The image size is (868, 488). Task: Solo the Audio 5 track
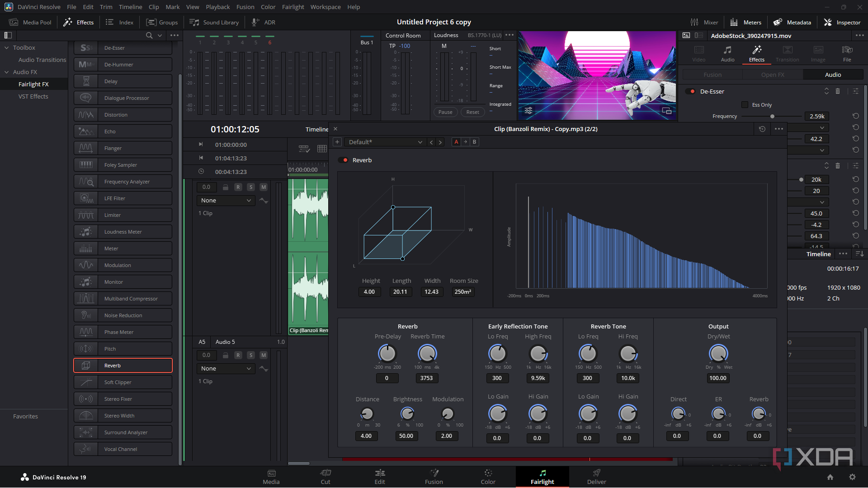pyautogui.click(x=251, y=355)
